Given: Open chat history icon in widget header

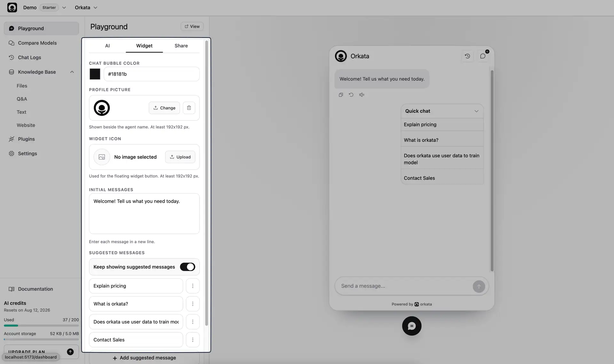Looking at the screenshot, I should 467,56.
